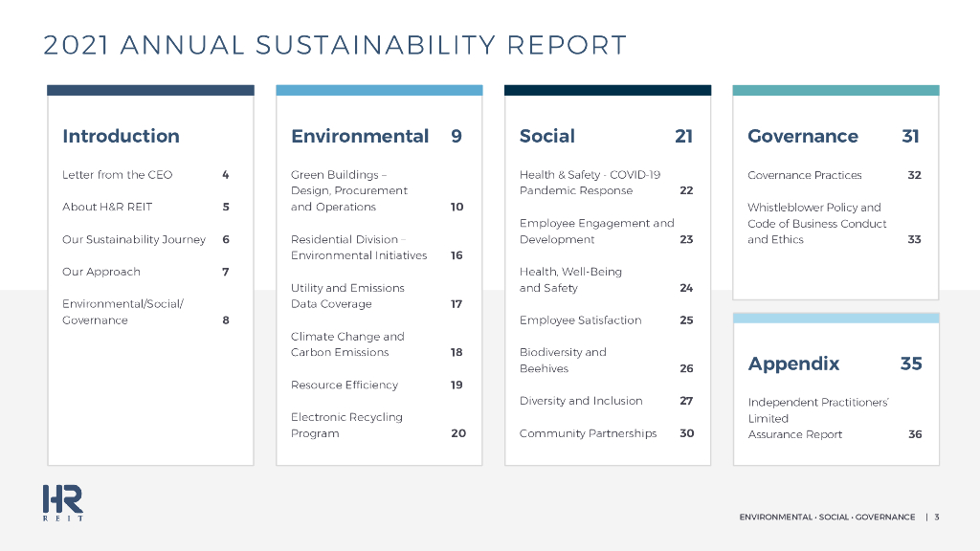Viewport: 980px width, 551px height.
Task: Click the Environmental section heading
Action: click(360, 136)
